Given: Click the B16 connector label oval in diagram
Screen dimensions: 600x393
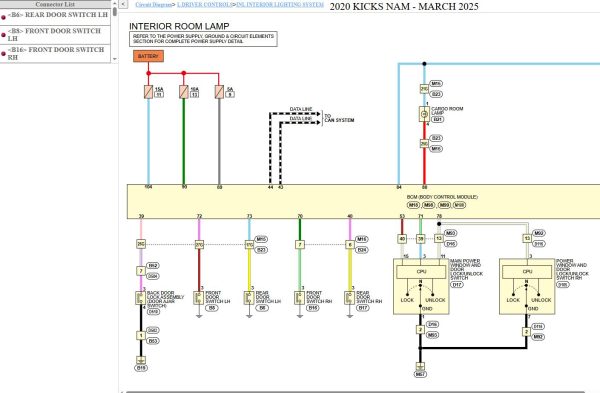Looking at the screenshot, I should point(313,308).
